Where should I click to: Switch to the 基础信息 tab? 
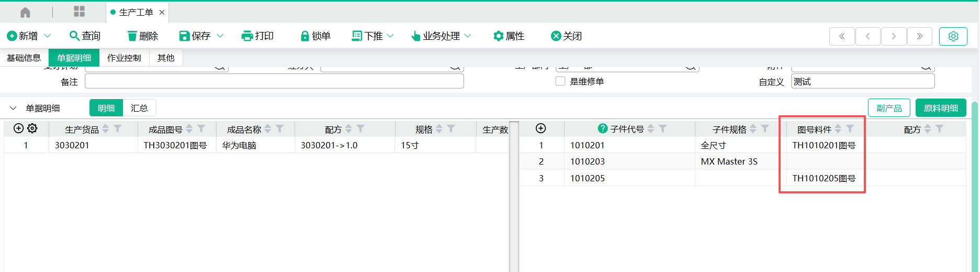[x=24, y=58]
